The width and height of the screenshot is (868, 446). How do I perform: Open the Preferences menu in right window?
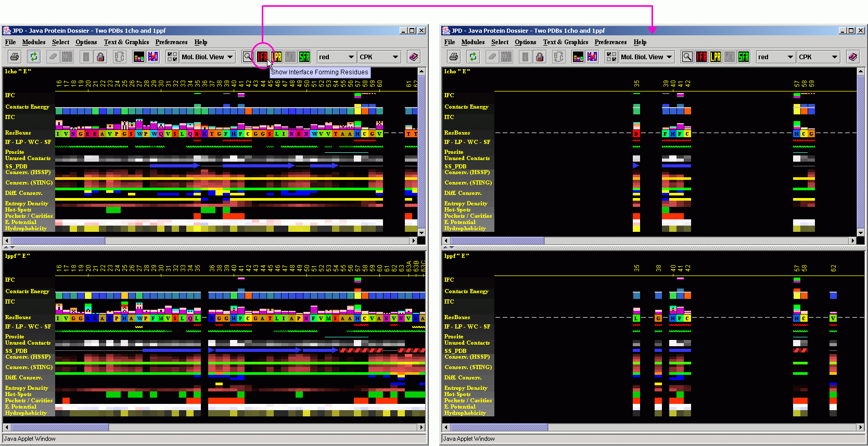(610, 42)
